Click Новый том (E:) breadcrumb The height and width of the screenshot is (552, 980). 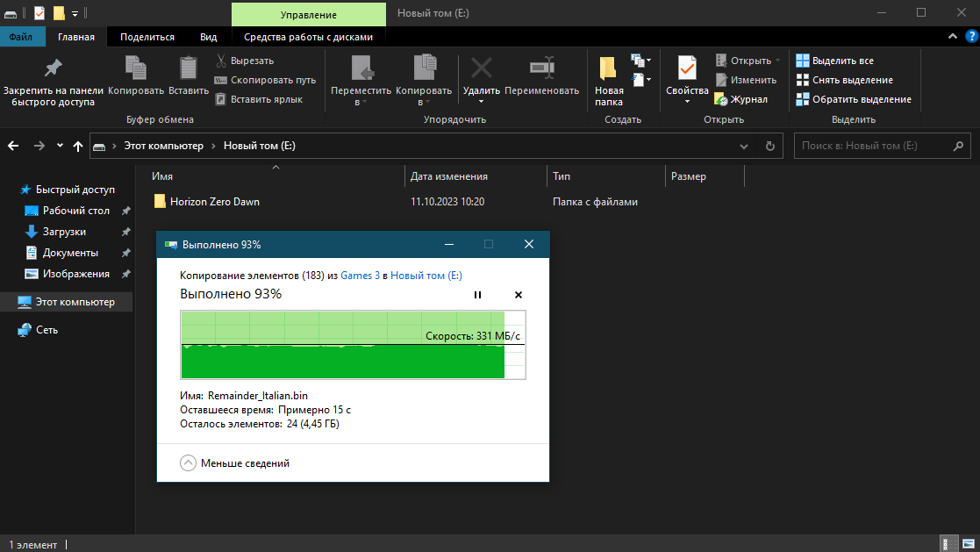(x=260, y=146)
